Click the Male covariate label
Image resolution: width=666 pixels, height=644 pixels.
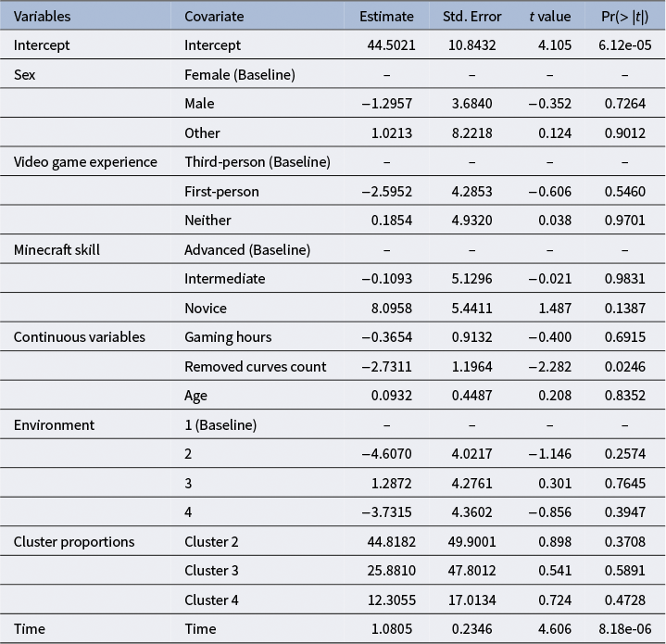click(199, 104)
